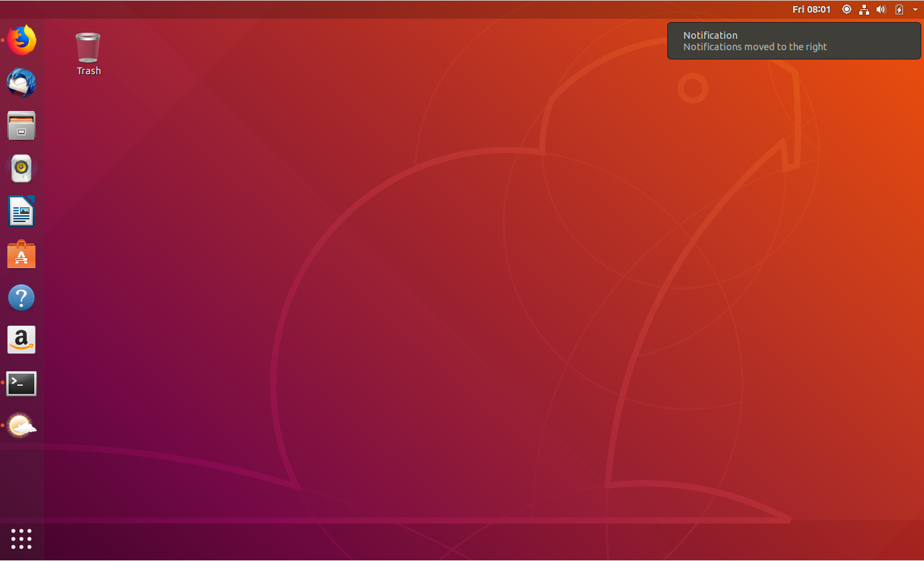Screen dimensions: 924x561
Task: Open Thunderbird Mail in the dock
Action: click(21, 83)
